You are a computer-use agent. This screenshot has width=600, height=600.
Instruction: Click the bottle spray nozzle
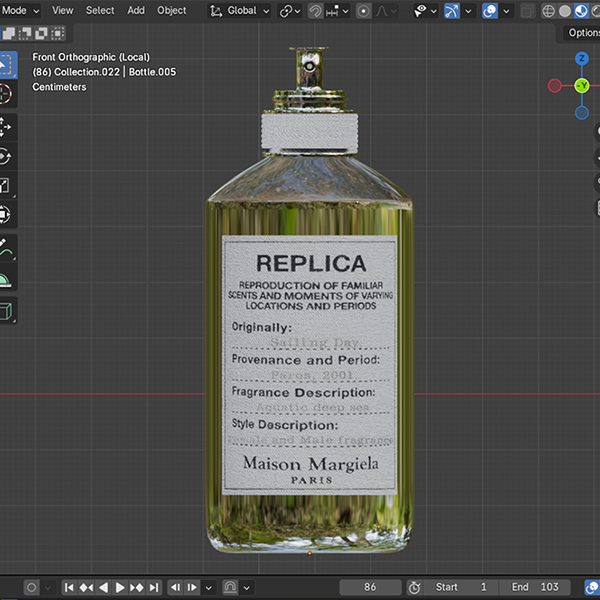click(x=310, y=67)
